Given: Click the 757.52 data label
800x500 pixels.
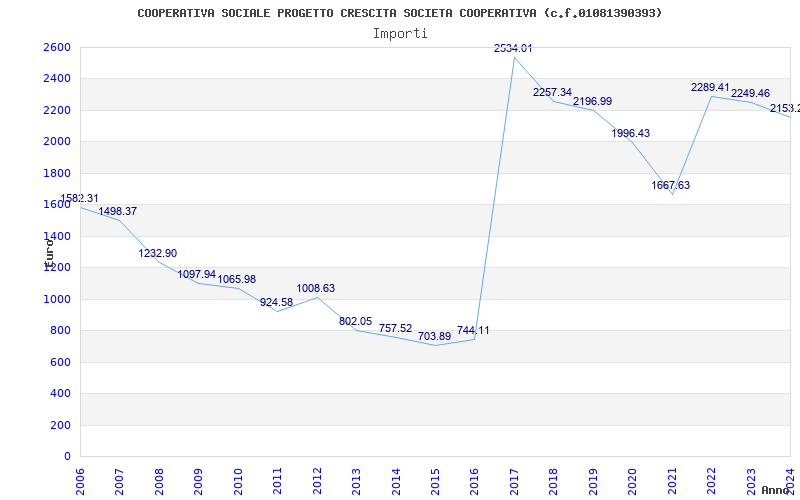Looking at the screenshot, I should (x=395, y=329).
